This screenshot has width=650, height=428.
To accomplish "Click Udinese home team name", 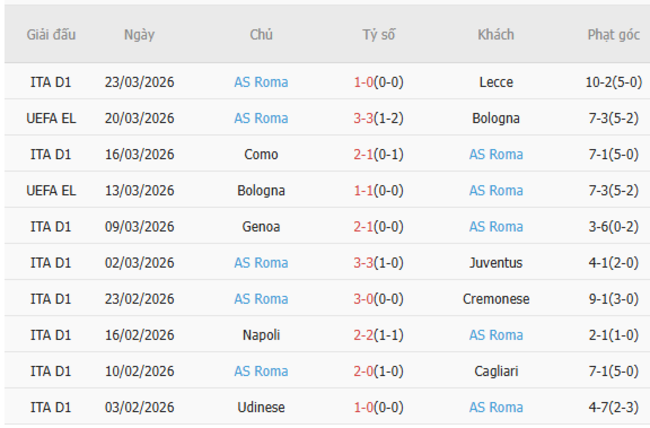I will click(x=261, y=406).
